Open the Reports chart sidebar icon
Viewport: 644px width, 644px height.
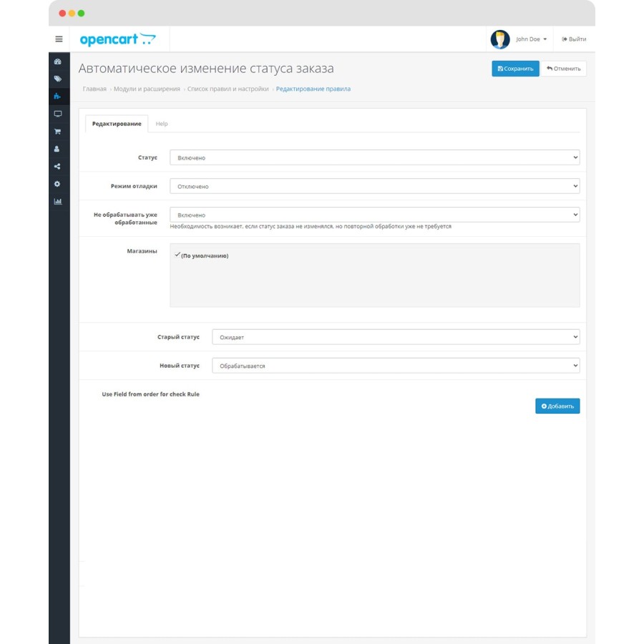pyautogui.click(x=57, y=201)
